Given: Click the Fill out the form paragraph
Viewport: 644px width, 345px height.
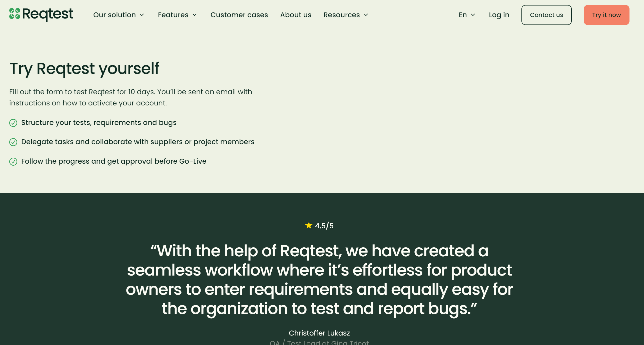Looking at the screenshot, I should [x=131, y=97].
